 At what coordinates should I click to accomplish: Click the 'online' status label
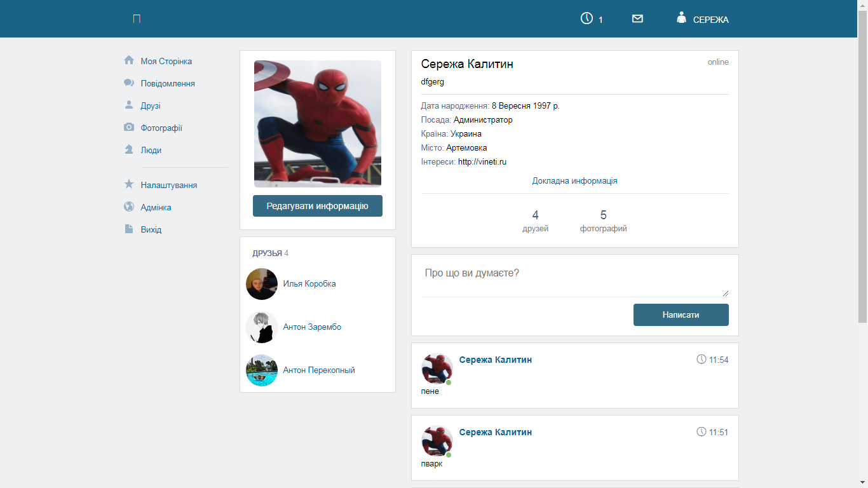tap(718, 62)
